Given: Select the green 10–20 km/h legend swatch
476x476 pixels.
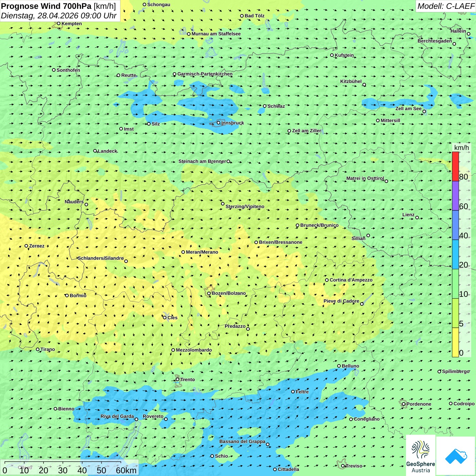Looking at the screenshot, I should point(455,284).
